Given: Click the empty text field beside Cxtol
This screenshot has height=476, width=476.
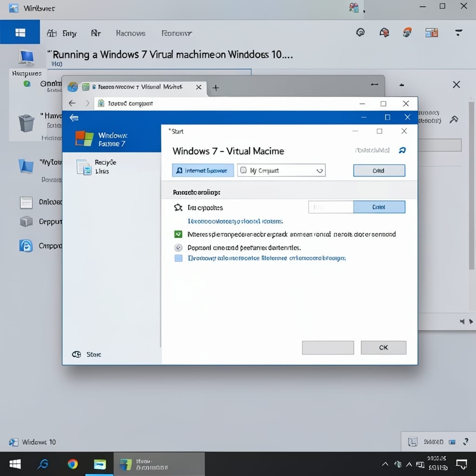Looking at the screenshot, I should (x=331, y=207).
